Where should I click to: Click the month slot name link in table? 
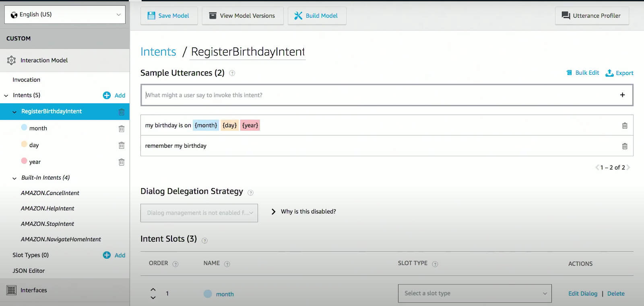click(225, 294)
